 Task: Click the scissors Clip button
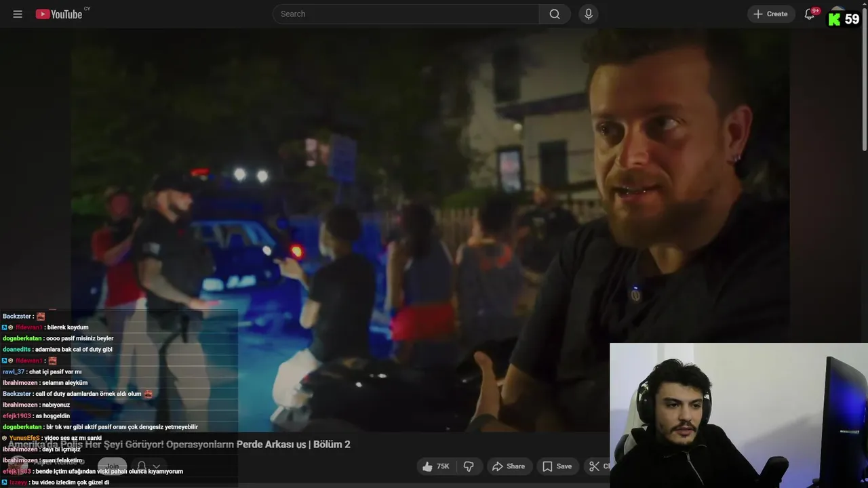pyautogui.click(x=597, y=466)
